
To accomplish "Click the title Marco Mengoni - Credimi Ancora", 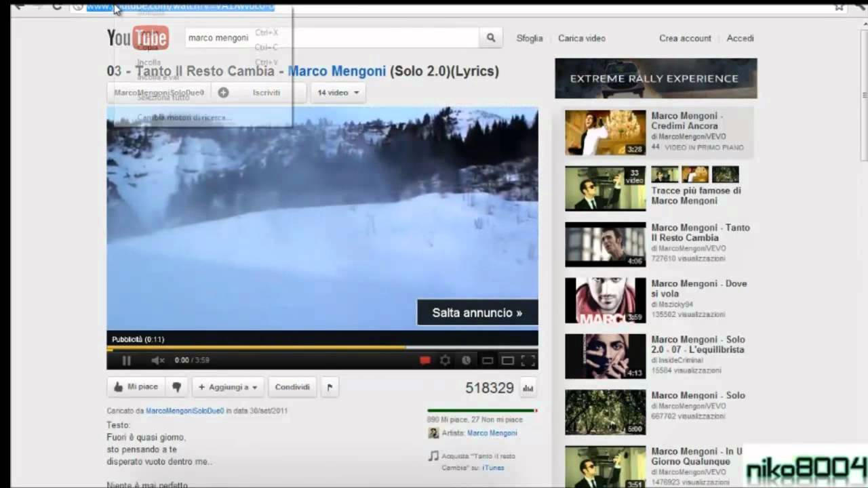I will 687,121.
